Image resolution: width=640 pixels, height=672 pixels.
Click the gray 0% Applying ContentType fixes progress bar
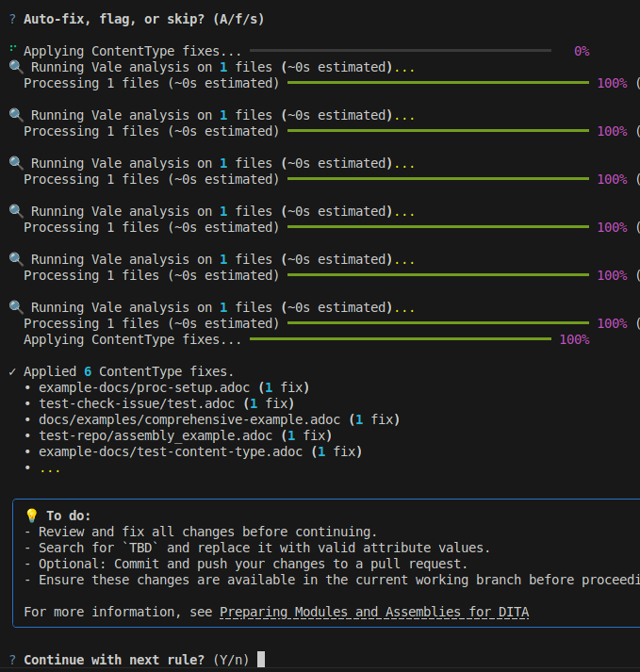pyautogui.click(x=401, y=51)
